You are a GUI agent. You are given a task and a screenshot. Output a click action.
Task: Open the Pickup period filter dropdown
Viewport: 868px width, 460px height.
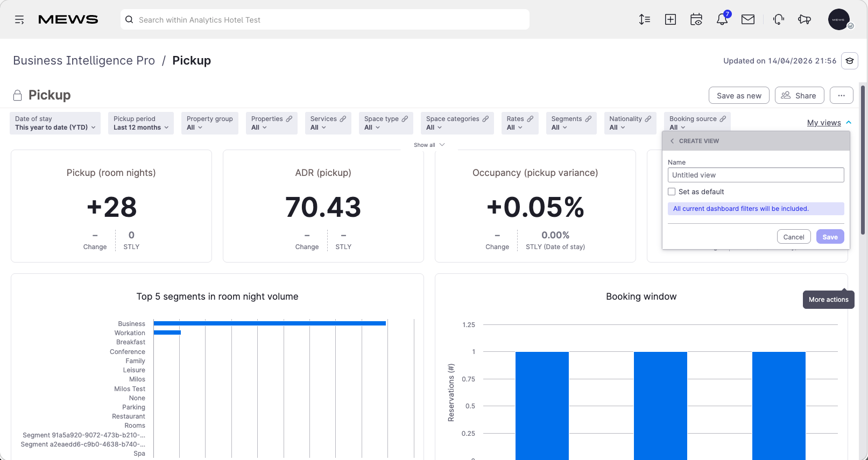coord(141,123)
